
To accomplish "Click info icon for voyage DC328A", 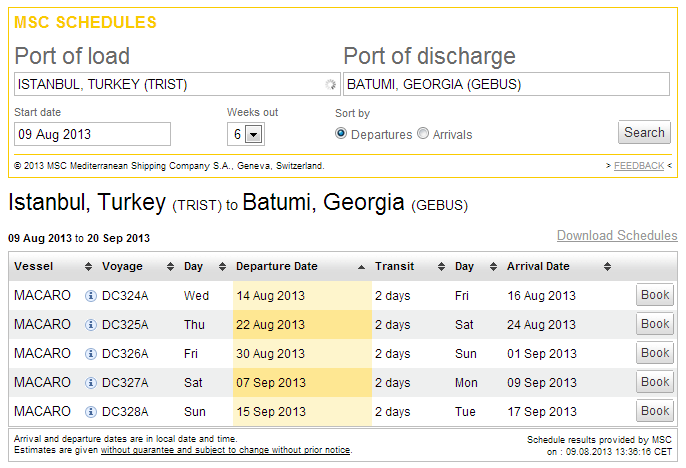I will point(91,412).
